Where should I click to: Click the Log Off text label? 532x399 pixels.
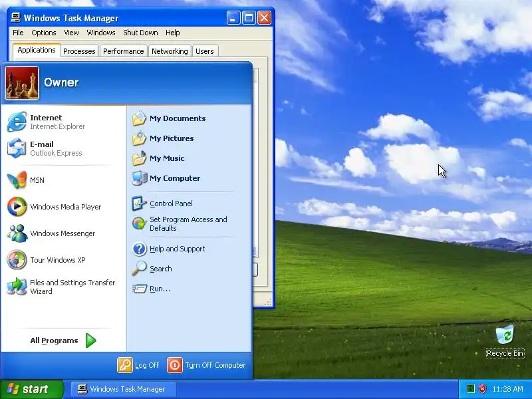147,365
